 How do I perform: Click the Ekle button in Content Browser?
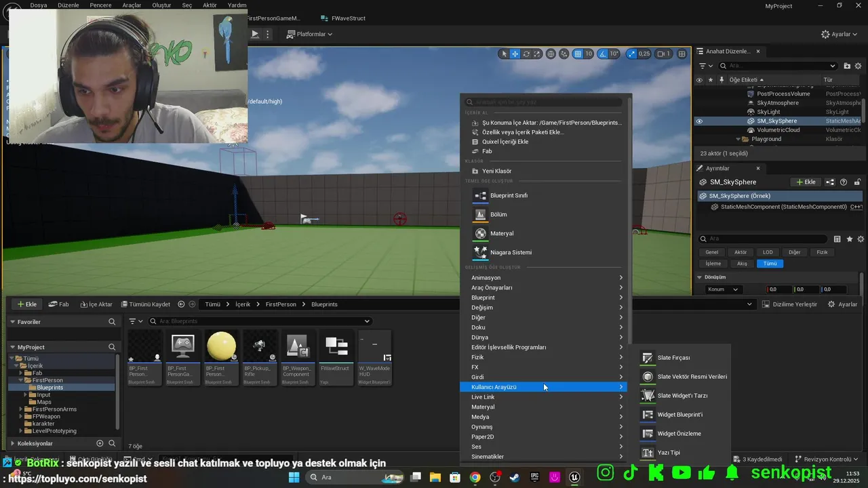coord(27,304)
